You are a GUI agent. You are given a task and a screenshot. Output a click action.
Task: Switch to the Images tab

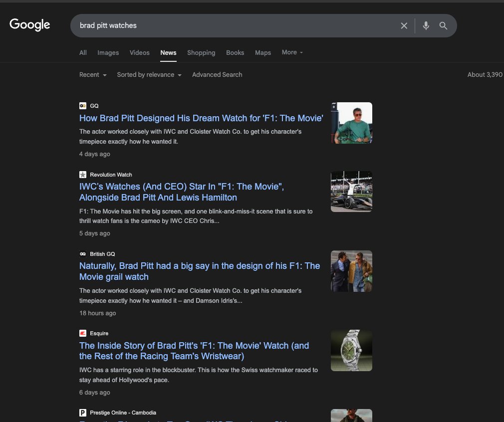108,52
